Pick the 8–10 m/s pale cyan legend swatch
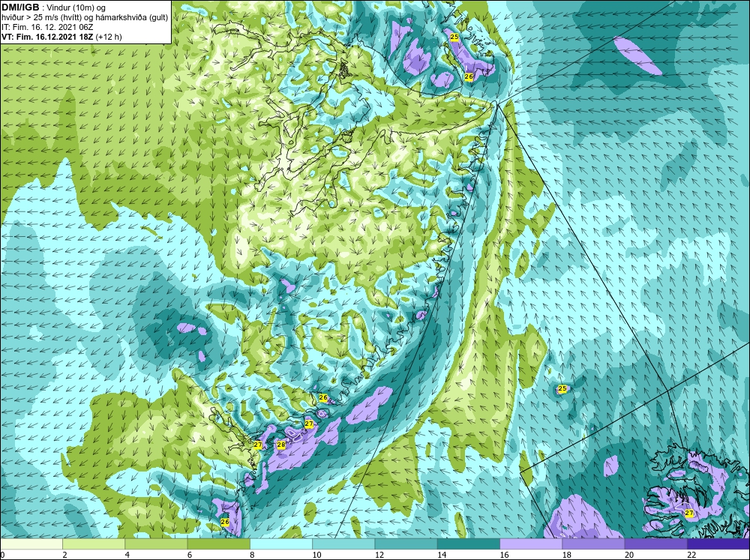The width and height of the screenshot is (750, 560). tap(281, 544)
